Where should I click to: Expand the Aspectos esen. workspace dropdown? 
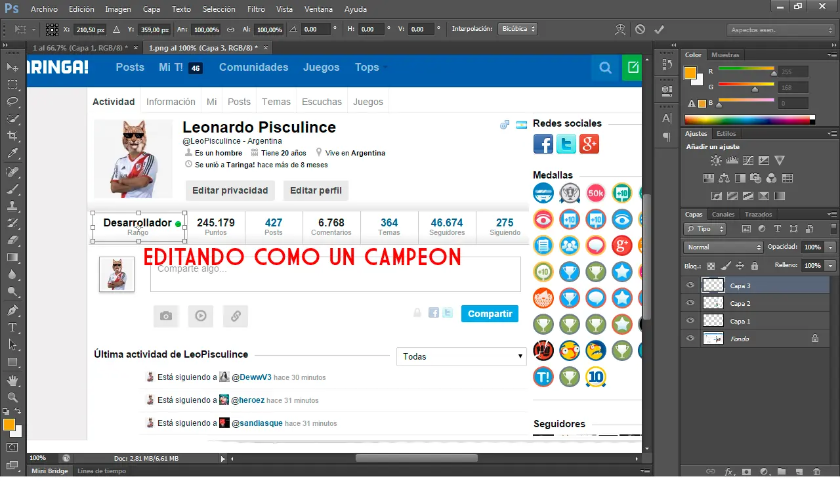pos(781,30)
